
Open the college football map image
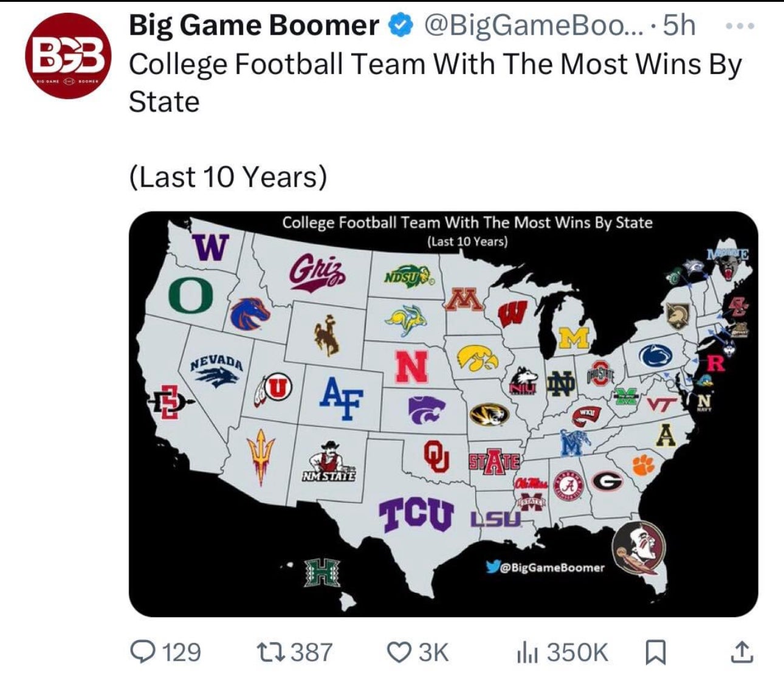443,413
